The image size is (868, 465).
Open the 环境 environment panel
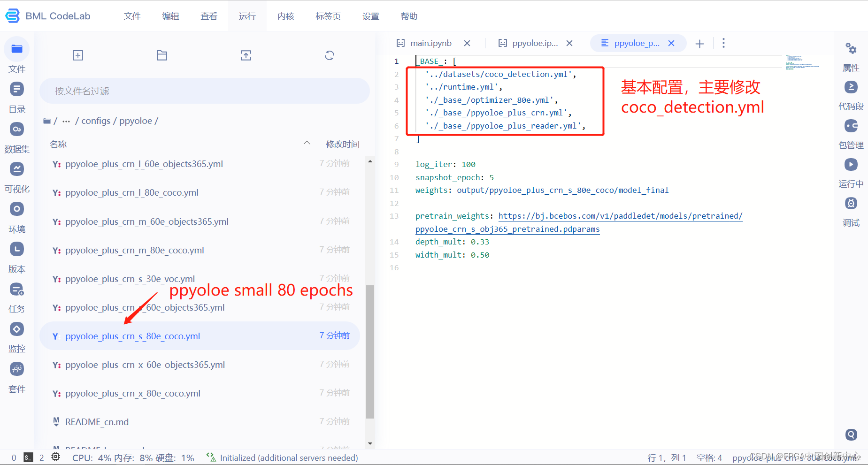pyautogui.click(x=17, y=209)
